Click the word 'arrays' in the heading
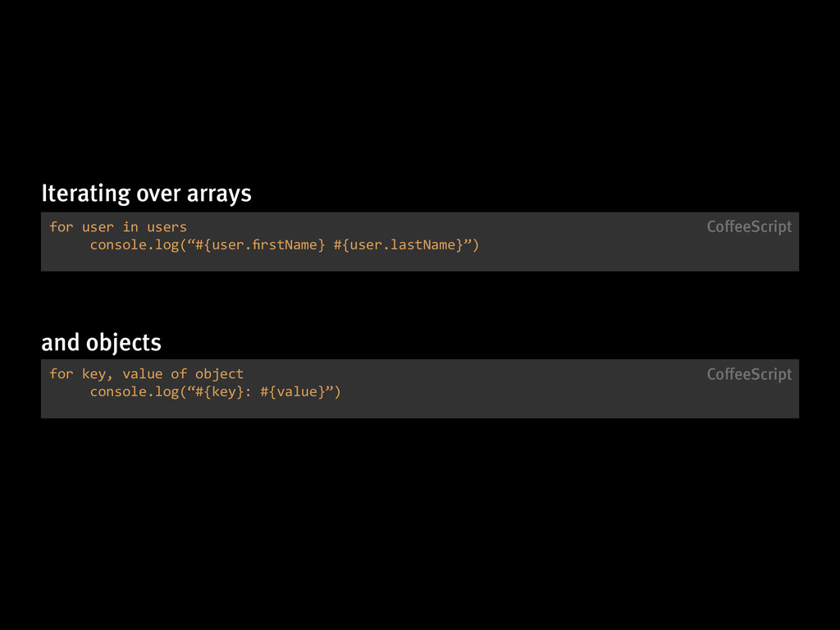The height and width of the screenshot is (630, 840). coord(219,195)
